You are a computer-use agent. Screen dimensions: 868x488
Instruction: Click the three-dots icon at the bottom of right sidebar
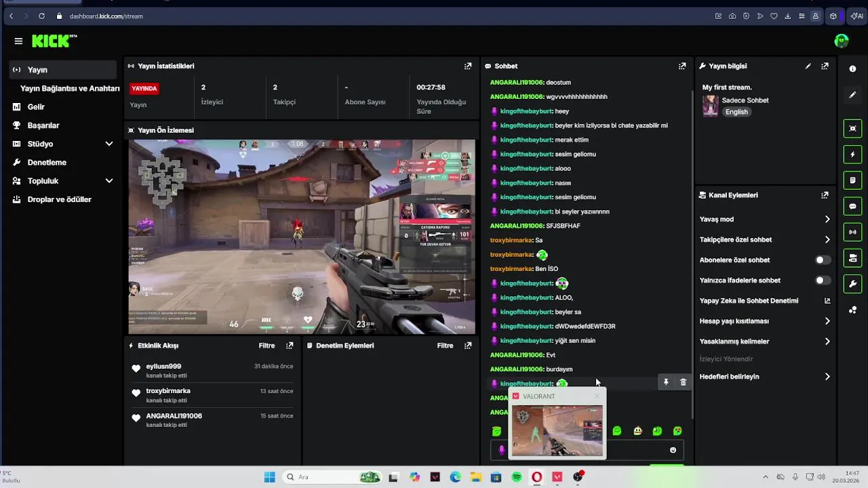852,310
